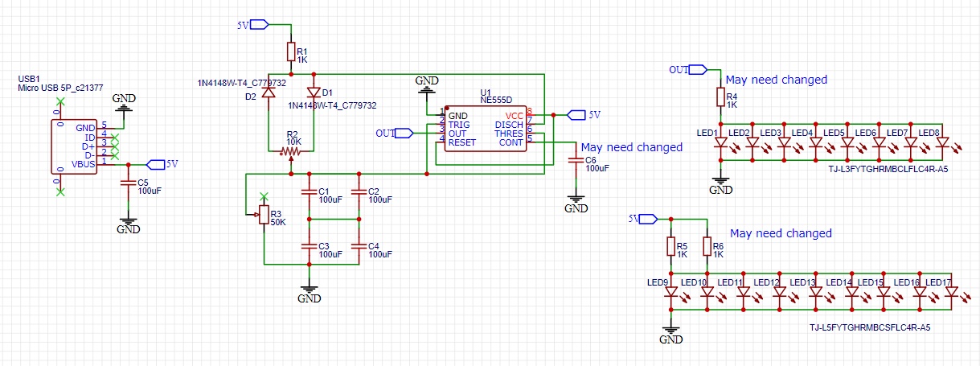The image size is (980, 366).
Task: Select capacitor C3 100uF
Action: tap(308, 246)
